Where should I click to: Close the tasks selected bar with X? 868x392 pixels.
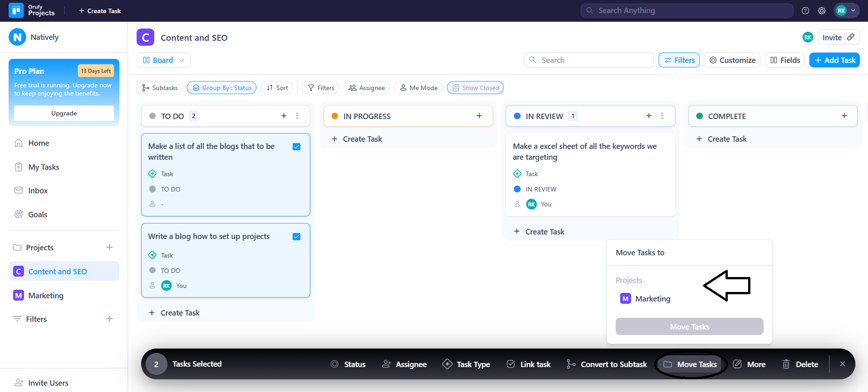pos(842,364)
